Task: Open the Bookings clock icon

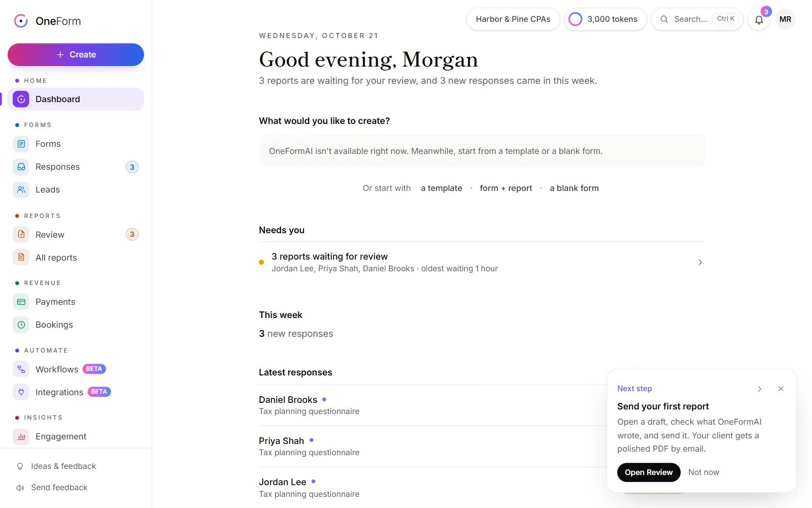Action: pyautogui.click(x=21, y=325)
